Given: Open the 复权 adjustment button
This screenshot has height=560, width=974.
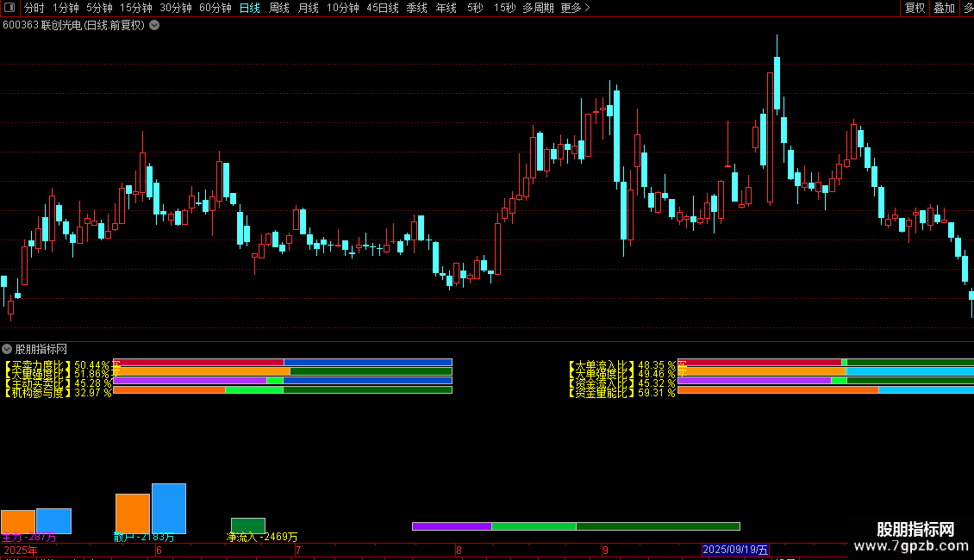Looking at the screenshot, I should coord(915,8).
